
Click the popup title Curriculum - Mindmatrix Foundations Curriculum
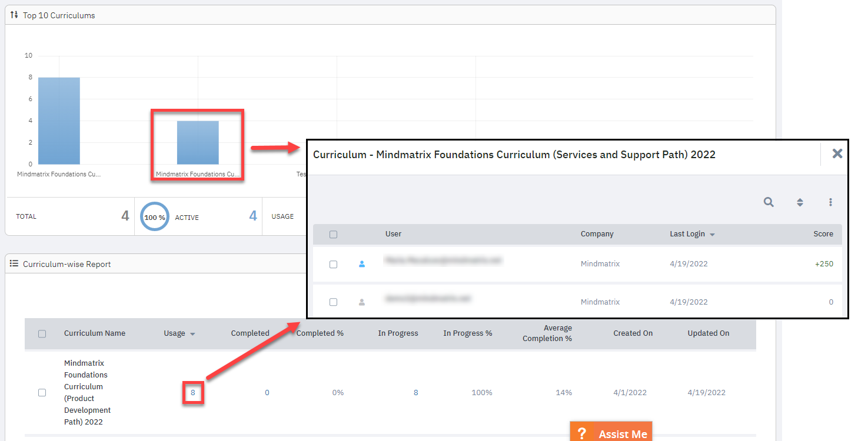(514, 155)
